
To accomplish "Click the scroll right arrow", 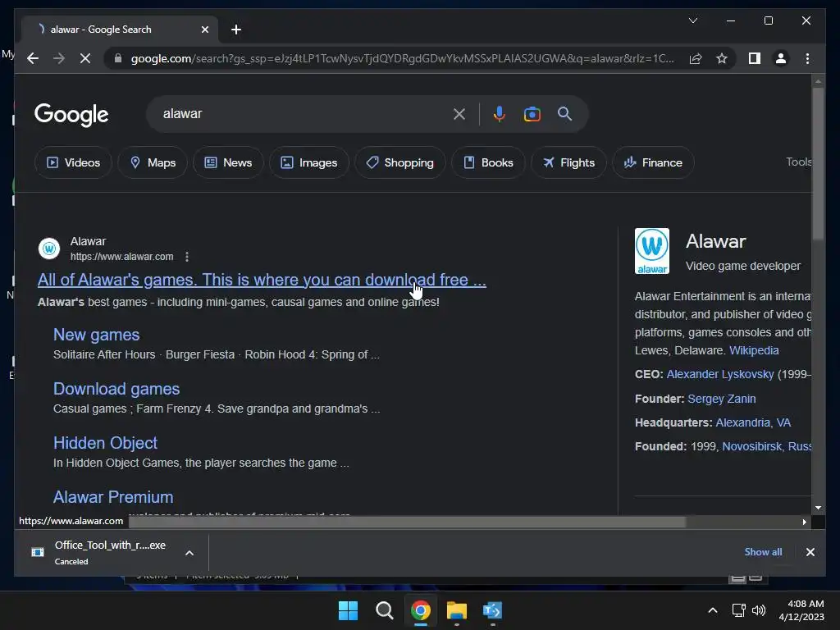I will click(x=804, y=522).
